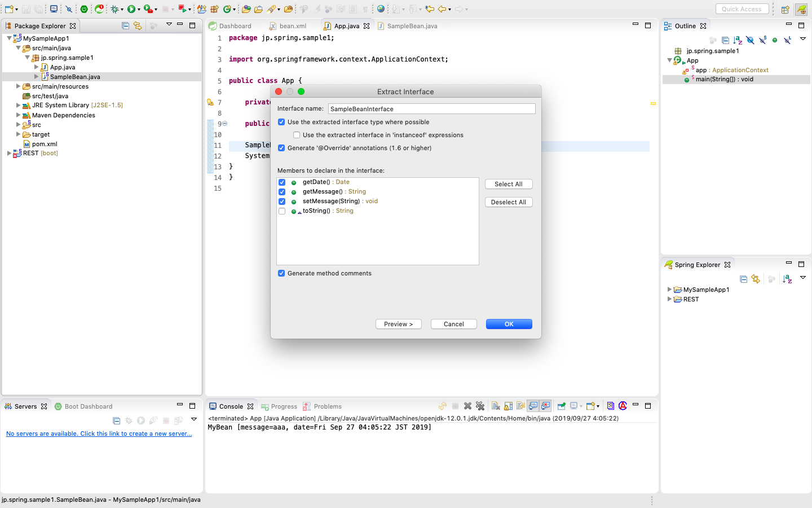Screen dimensions: 812x508
Task: Click the Preview > button
Action: pos(399,324)
